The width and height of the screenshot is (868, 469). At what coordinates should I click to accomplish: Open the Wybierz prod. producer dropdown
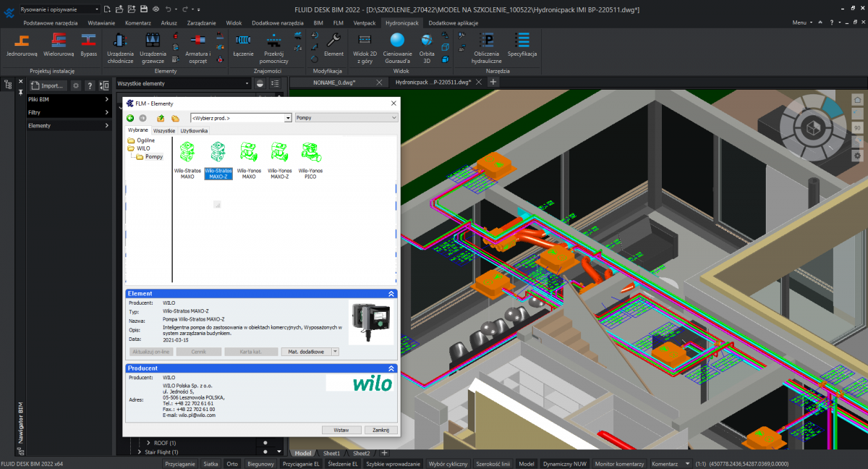point(241,118)
